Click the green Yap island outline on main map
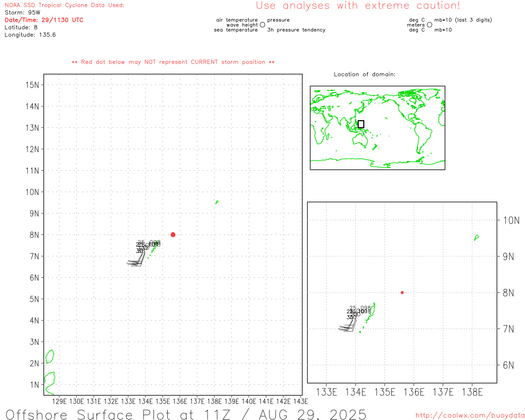Screen dimensions: 525x420 [217, 202]
